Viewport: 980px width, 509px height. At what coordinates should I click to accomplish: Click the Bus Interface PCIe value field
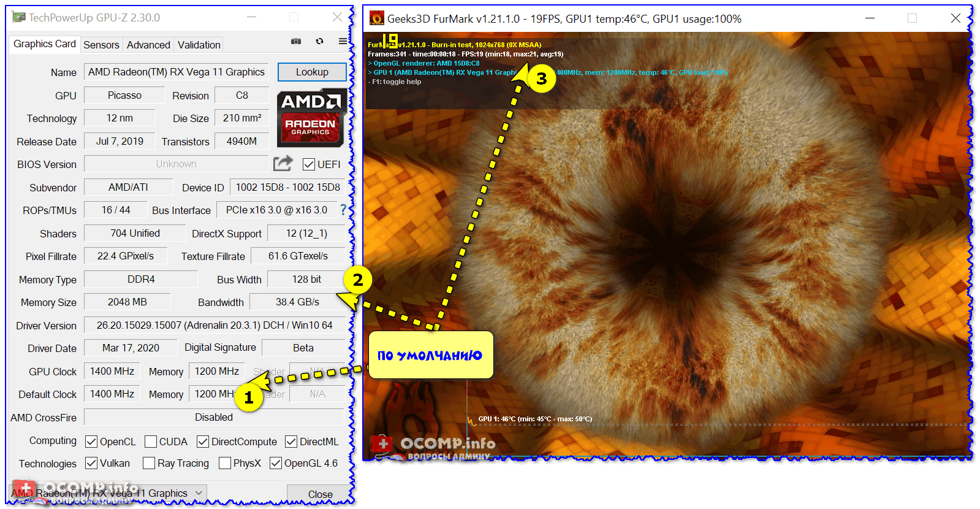pos(277,210)
